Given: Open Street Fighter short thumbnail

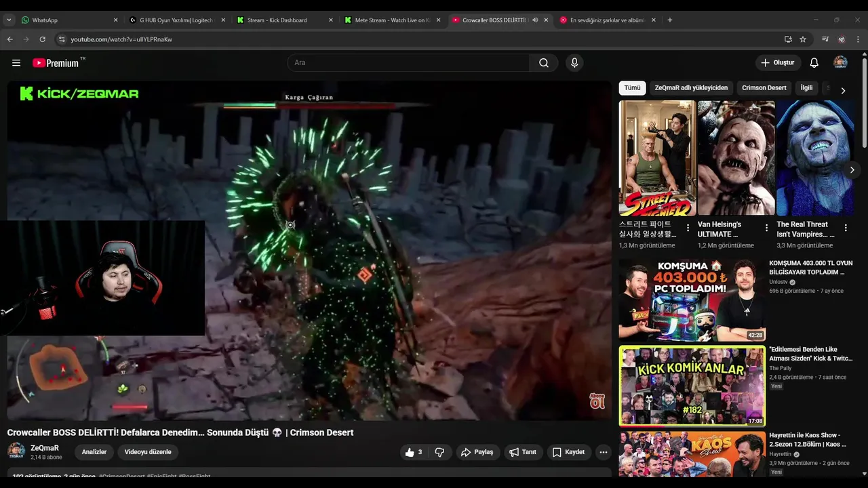Looking at the screenshot, I should tap(657, 158).
